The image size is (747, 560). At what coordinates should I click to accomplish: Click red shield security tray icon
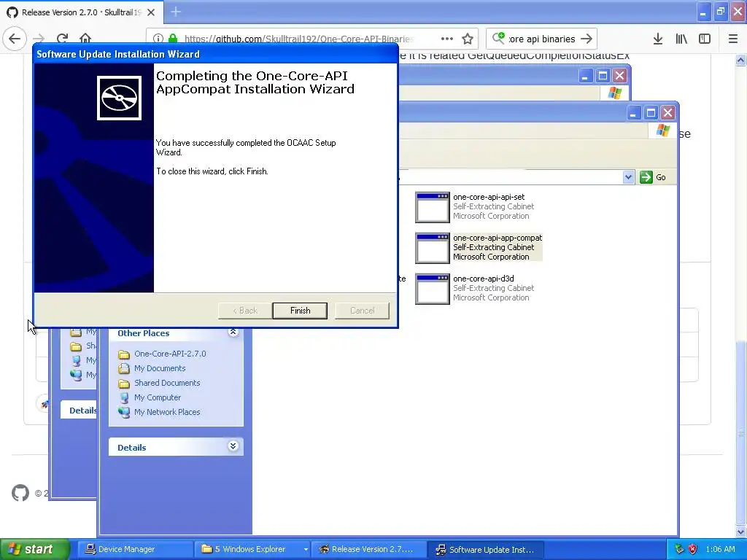tap(693, 550)
